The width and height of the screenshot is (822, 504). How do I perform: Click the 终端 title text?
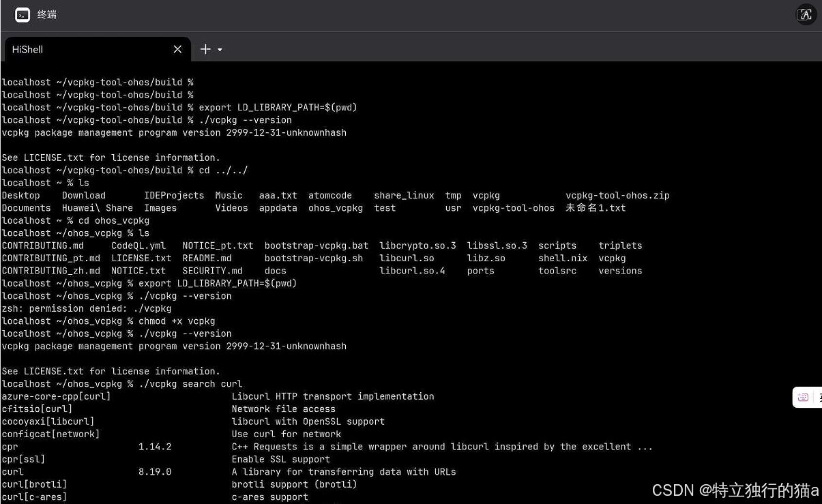(47, 14)
